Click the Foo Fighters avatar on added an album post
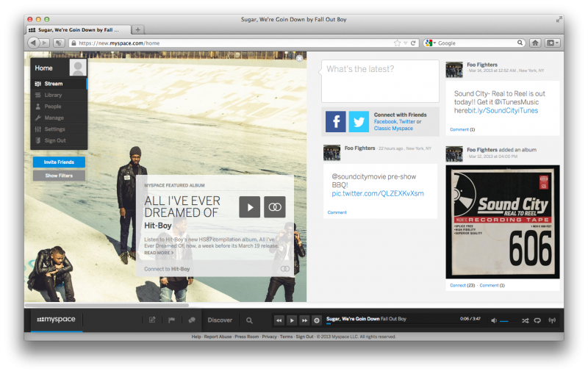The height and width of the screenshot is (374, 588). 454,154
